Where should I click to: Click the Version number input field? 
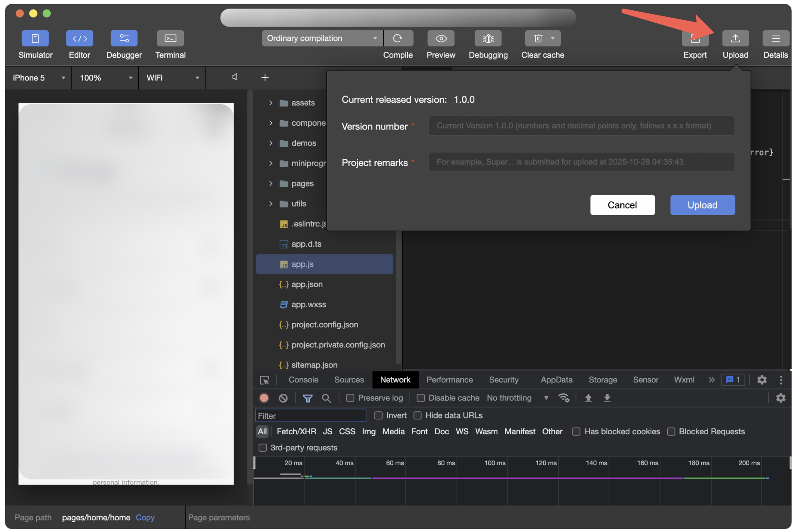point(581,126)
